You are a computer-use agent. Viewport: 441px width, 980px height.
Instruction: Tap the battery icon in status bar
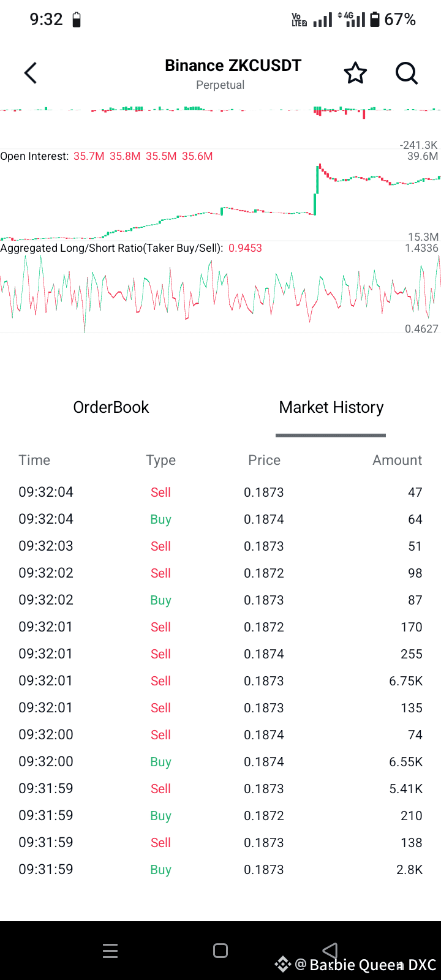[375, 20]
